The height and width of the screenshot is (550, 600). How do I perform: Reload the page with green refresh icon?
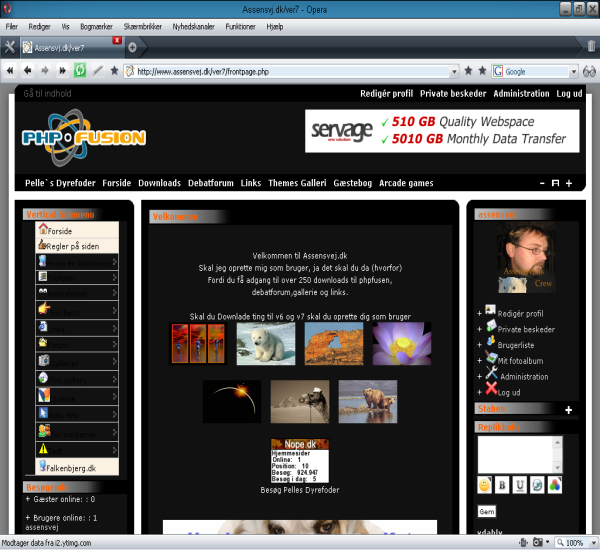click(80, 70)
